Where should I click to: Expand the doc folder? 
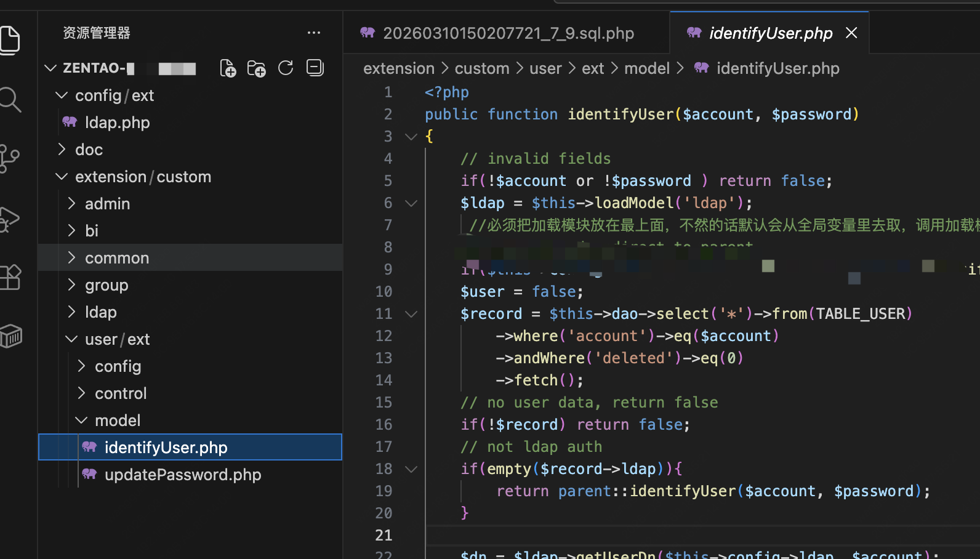point(89,150)
